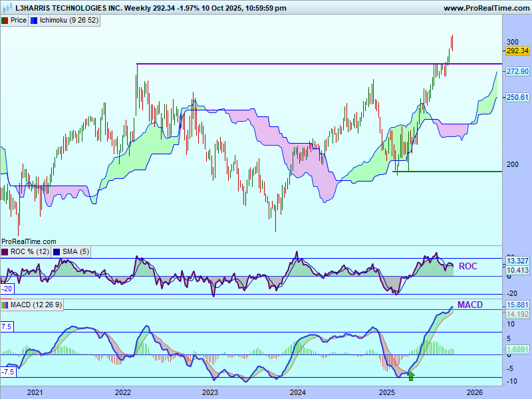Click the 2024 label on time axis
This screenshot has width=532, height=399.
[298, 392]
